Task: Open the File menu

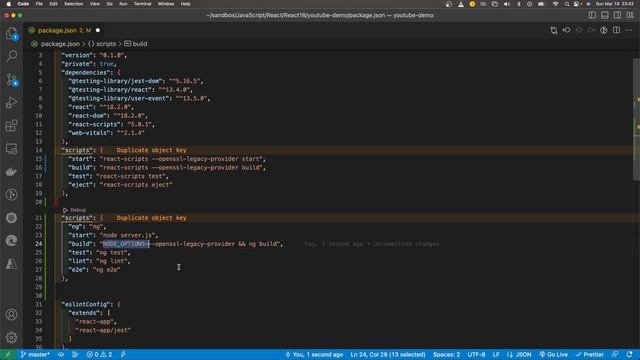Action: (39, 4)
